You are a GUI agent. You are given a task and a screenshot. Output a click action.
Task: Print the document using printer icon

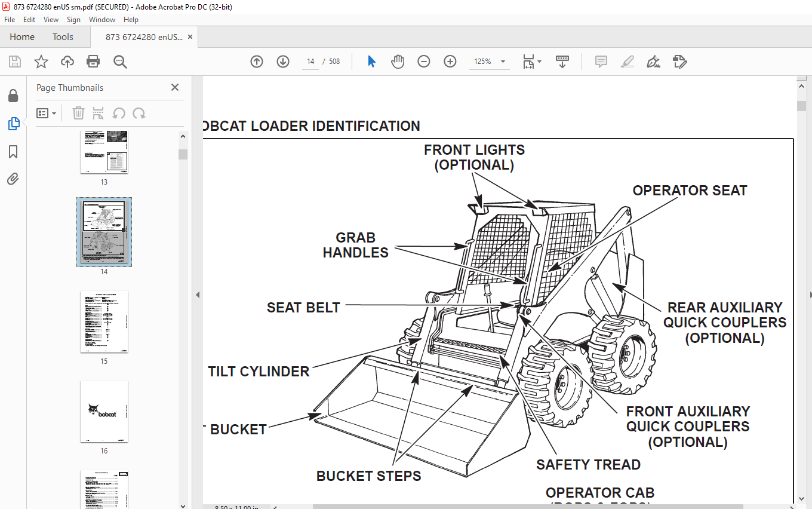tap(93, 62)
